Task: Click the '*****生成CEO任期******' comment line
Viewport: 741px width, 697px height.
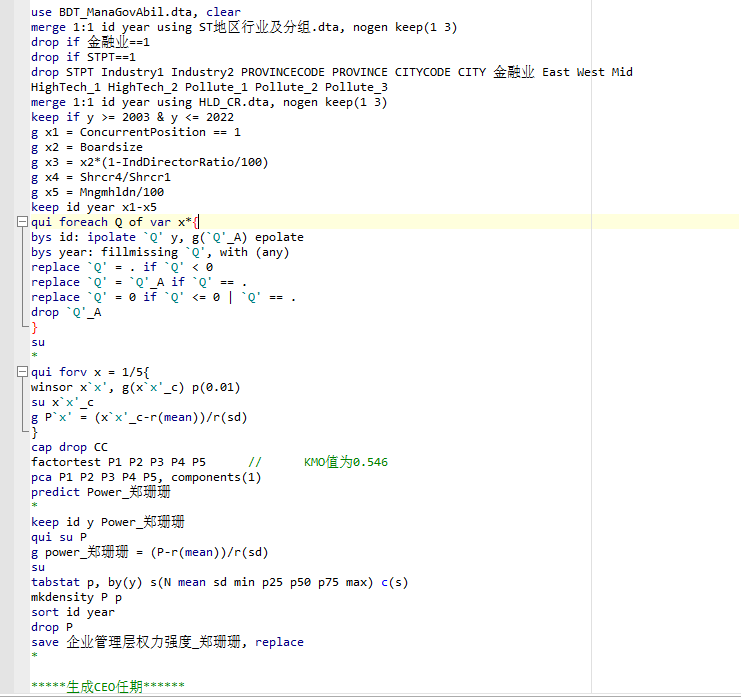Action: click(x=107, y=687)
